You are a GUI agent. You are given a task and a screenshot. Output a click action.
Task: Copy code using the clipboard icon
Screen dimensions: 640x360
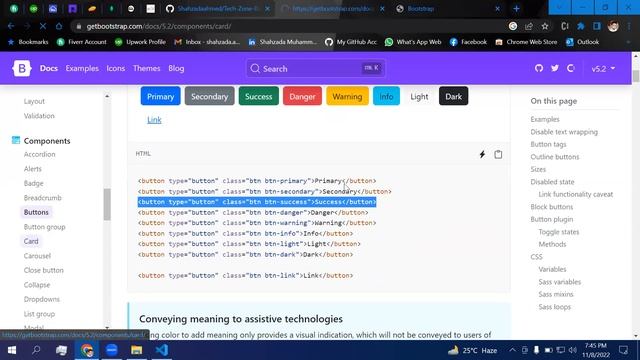[498, 154]
